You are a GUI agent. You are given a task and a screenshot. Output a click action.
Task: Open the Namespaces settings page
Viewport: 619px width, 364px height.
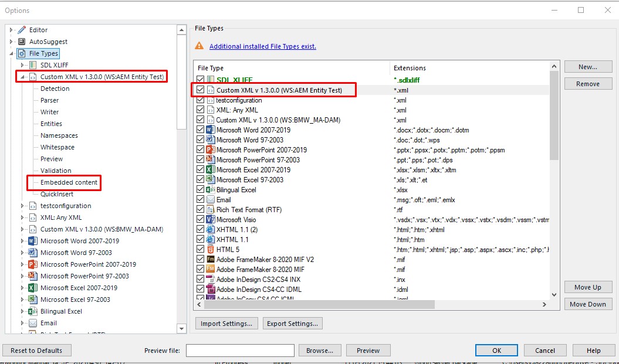click(59, 135)
